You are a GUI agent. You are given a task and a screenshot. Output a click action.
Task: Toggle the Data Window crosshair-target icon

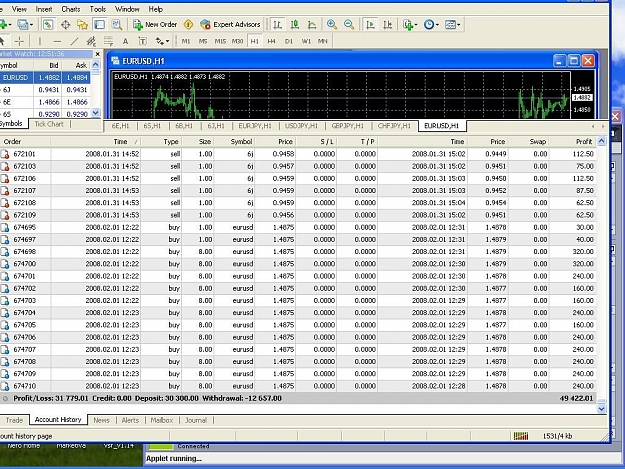point(65,25)
